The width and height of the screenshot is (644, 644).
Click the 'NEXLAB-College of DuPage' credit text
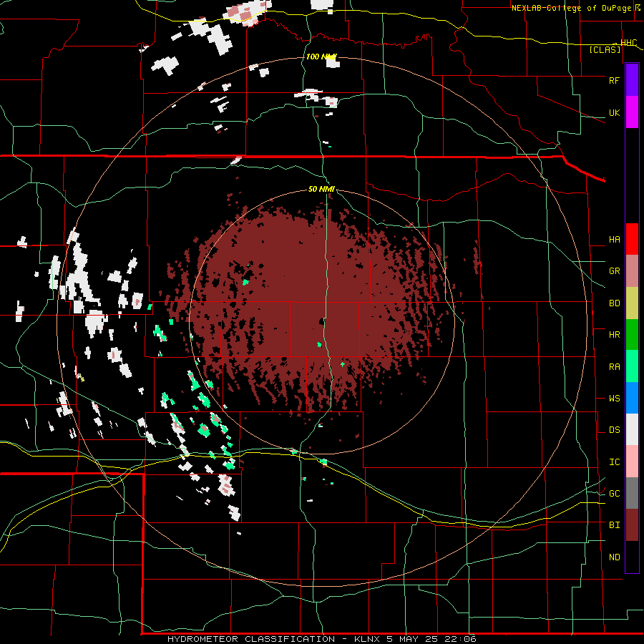pos(572,8)
